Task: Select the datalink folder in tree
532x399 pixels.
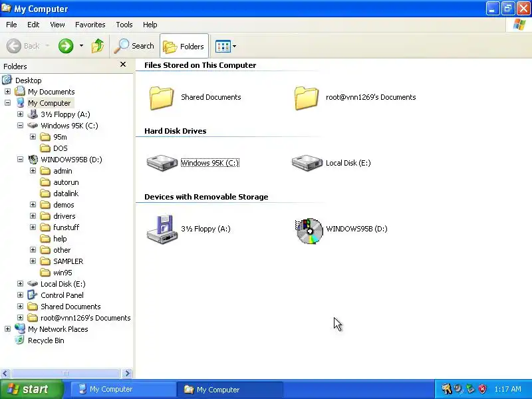Action: click(x=66, y=194)
